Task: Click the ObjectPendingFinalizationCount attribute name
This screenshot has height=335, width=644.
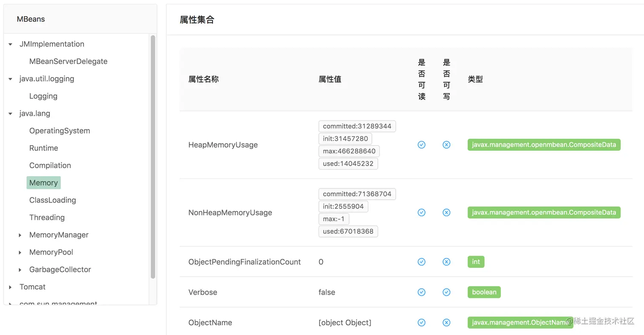Action: click(244, 262)
